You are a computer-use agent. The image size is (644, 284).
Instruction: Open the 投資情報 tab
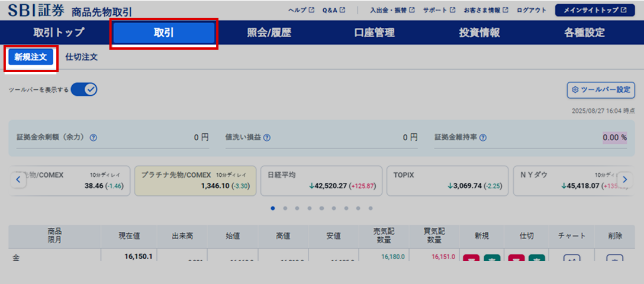click(x=479, y=33)
